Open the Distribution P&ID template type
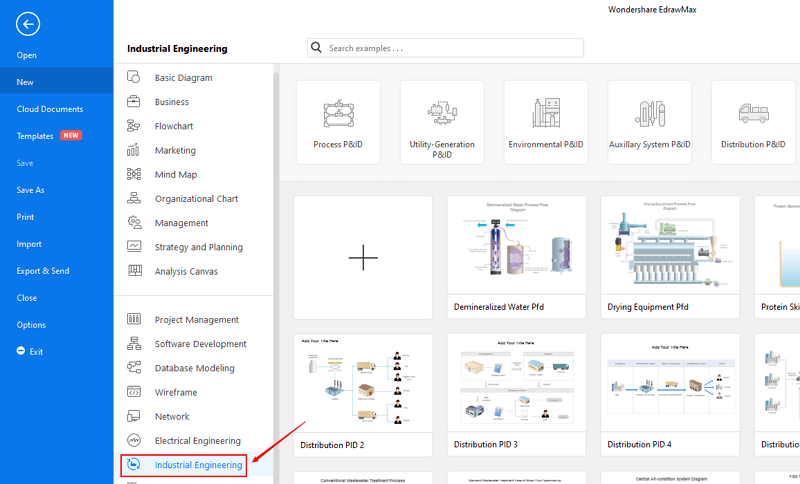The width and height of the screenshot is (800, 484). point(753,122)
